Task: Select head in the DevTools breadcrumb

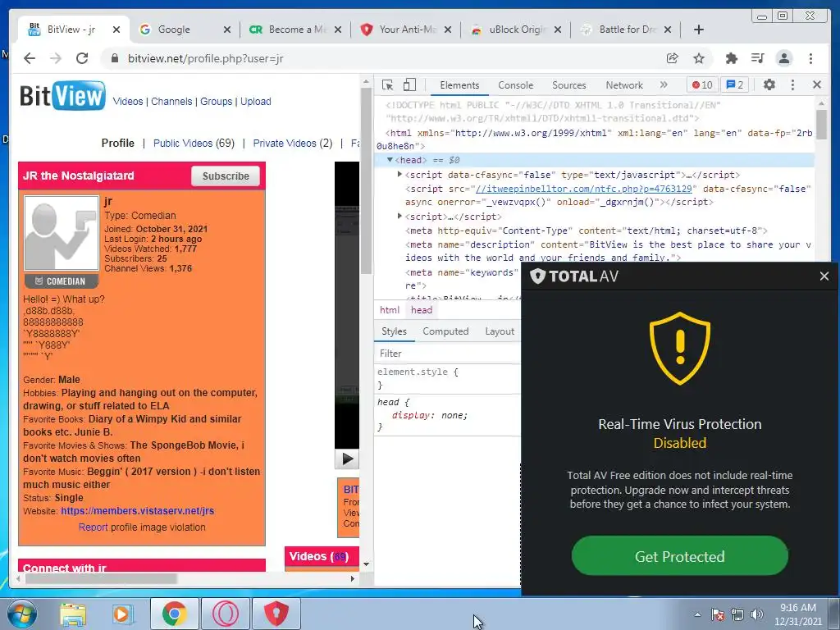Action: point(422,310)
